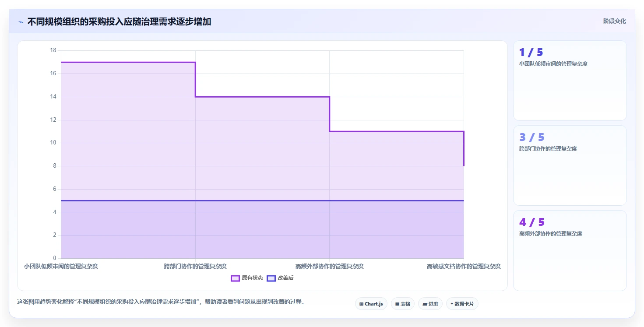
Task: Toggle the 改善后 legend item
Action: click(x=280, y=278)
